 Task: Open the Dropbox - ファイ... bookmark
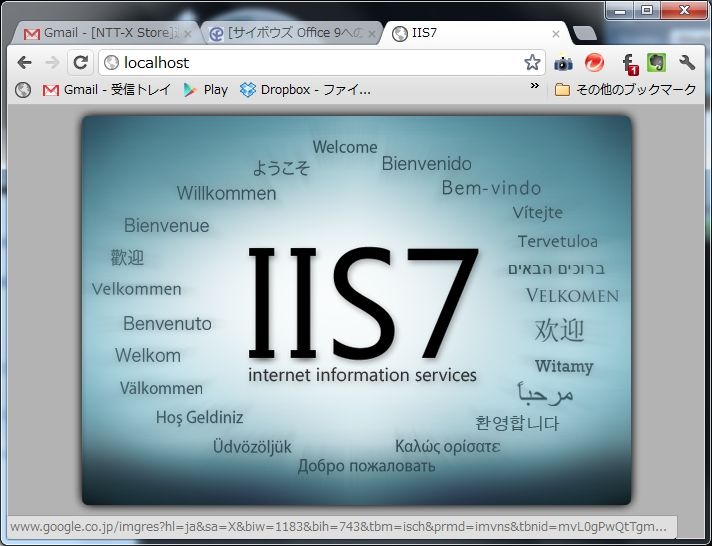pyautogui.click(x=305, y=90)
